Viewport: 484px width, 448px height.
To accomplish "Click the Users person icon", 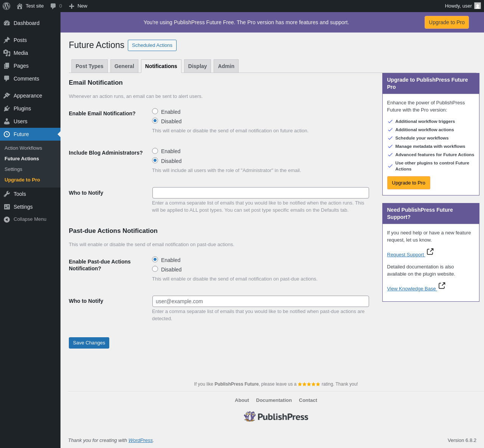I will pos(7,121).
